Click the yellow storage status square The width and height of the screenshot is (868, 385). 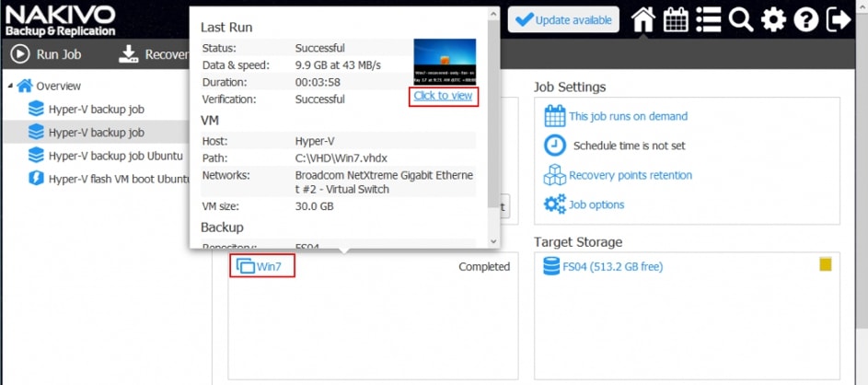(x=826, y=264)
